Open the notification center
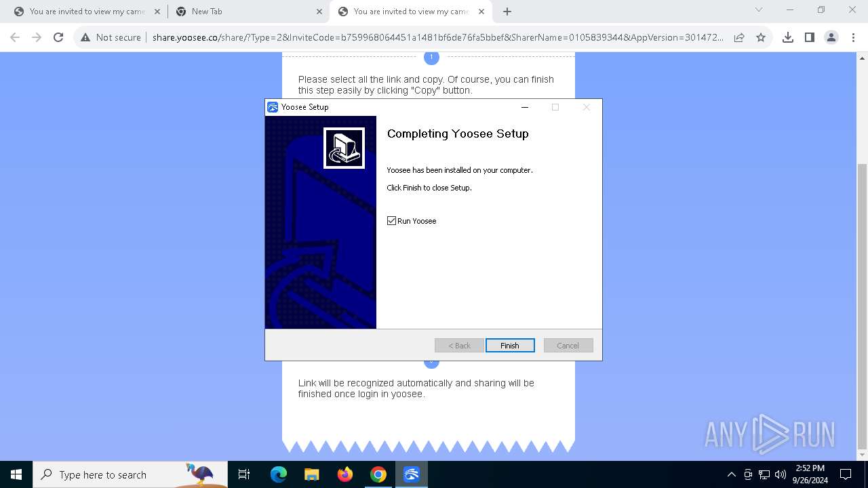 (x=846, y=474)
